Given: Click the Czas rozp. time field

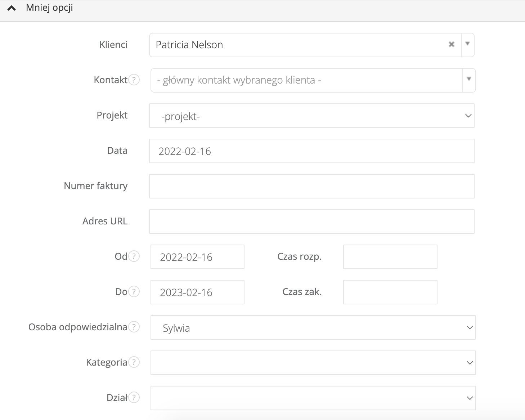Looking at the screenshot, I should (x=390, y=257).
